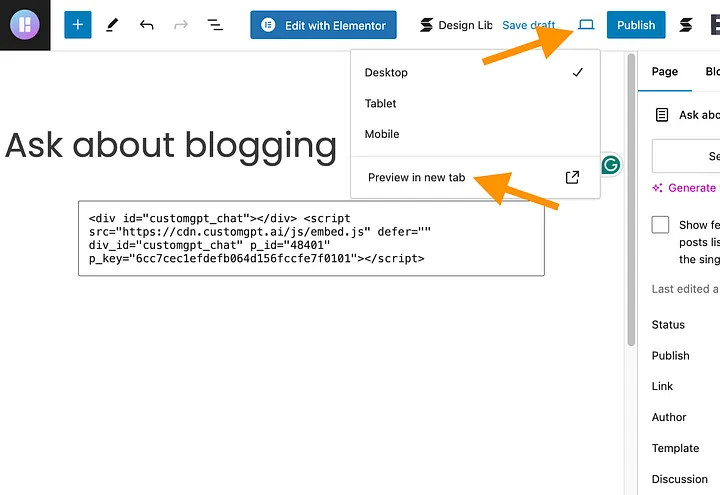This screenshot has width=720, height=495.
Task: Switch to the Page settings tab
Action: tap(665, 72)
